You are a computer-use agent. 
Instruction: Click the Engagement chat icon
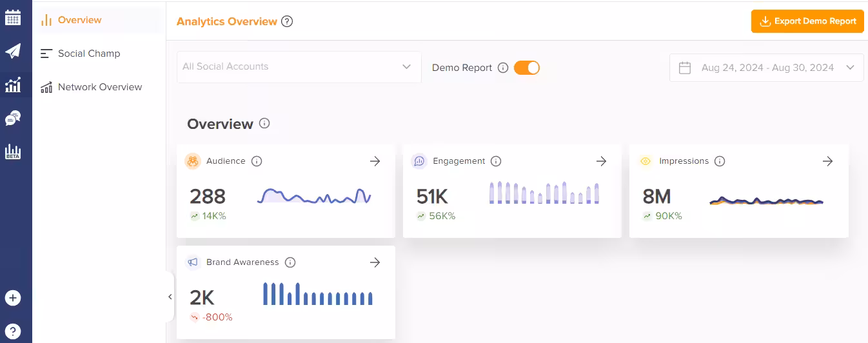coord(419,161)
